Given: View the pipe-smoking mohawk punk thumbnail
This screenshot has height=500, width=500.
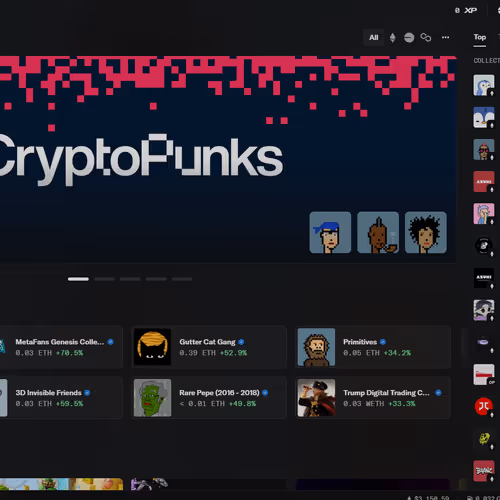Looking at the screenshot, I should (378, 232).
